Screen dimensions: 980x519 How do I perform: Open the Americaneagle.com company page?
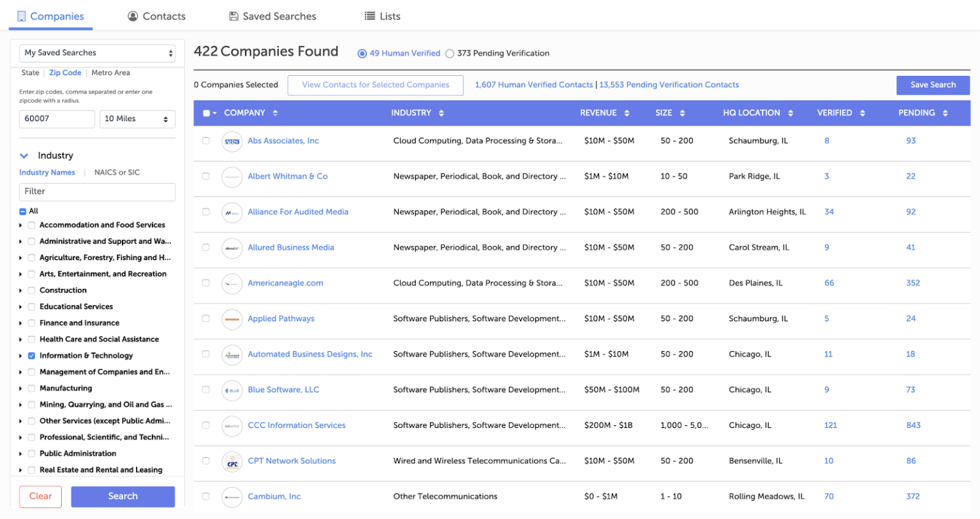tap(285, 283)
